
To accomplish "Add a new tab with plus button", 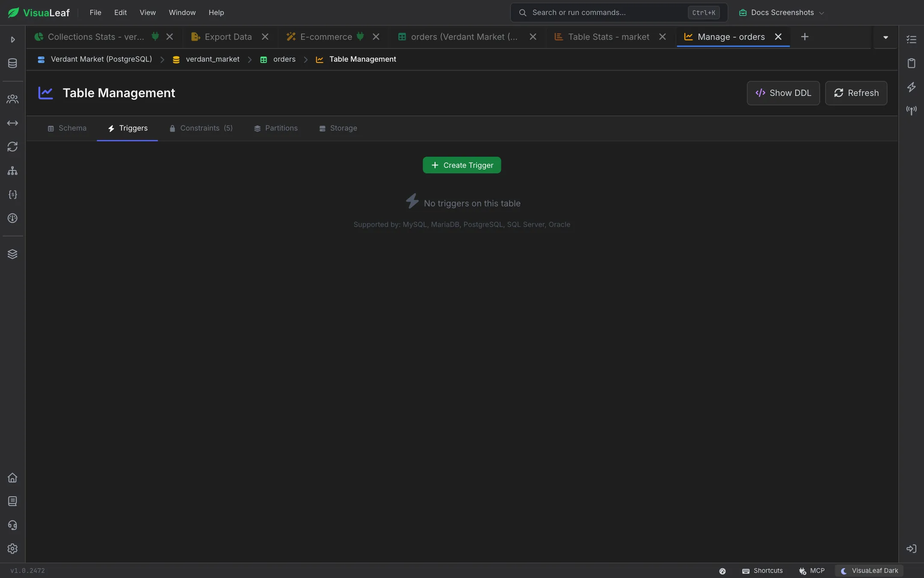I will (x=805, y=37).
